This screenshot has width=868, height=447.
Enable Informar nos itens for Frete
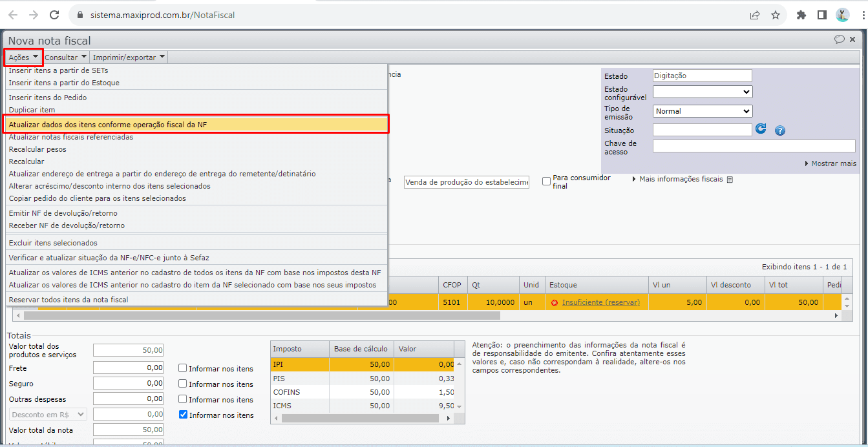(183, 369)
